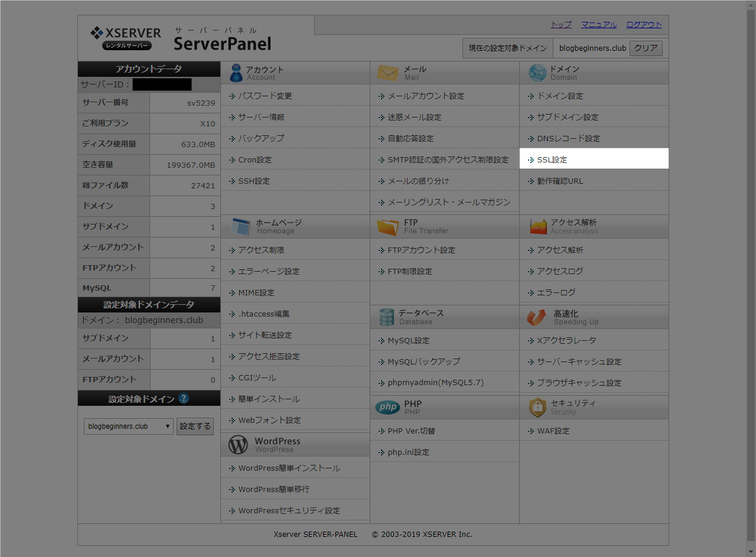This screenshot has width=756, height=557.
Task: Open サーバーキャッシュ設定
Action: point(579,361)
